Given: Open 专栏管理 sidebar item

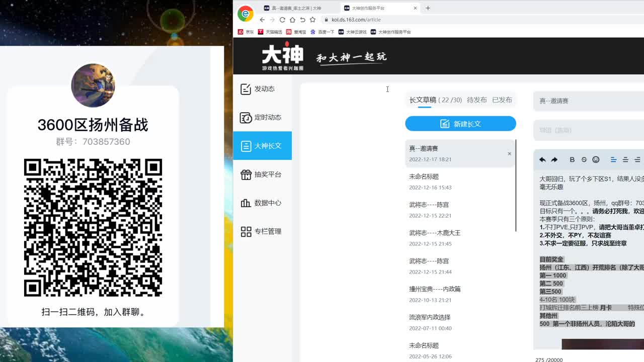Looking at the screenshot, I should coord(262,231).
